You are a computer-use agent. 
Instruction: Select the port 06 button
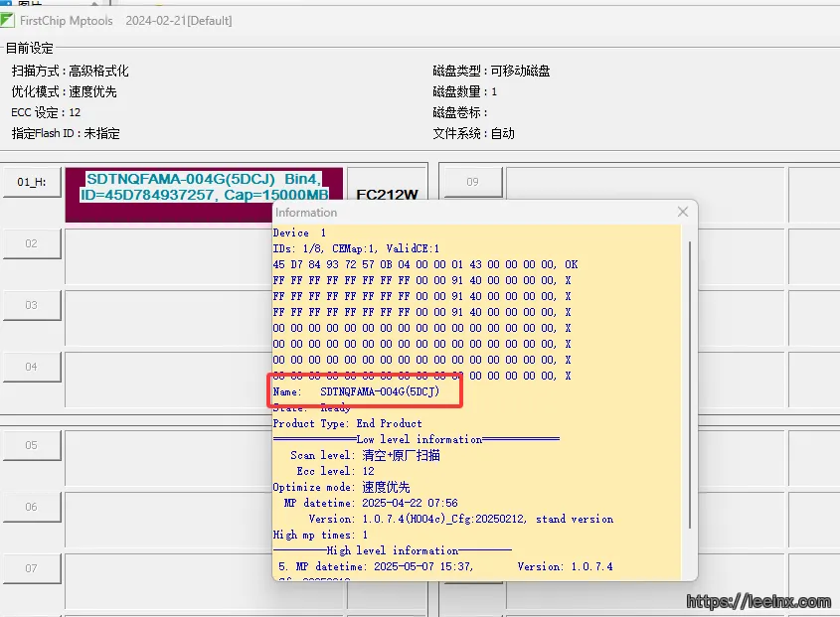32,507
